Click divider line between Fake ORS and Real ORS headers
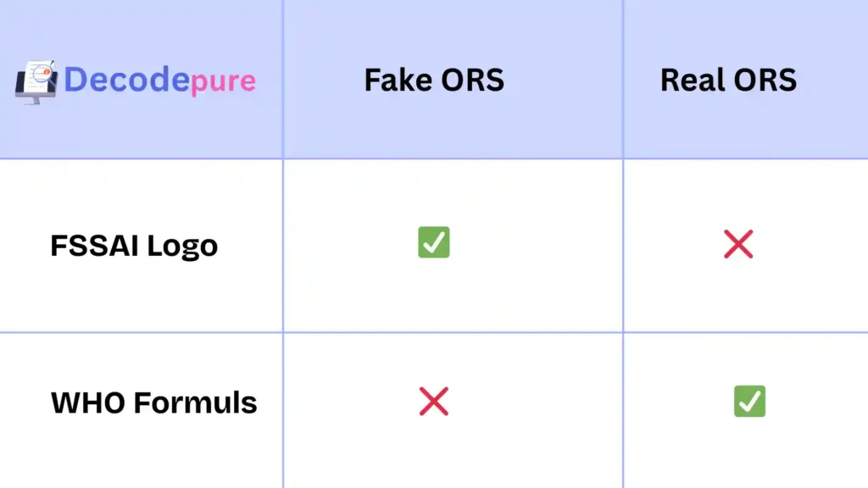This screenshot has height=488, width=868. 623,80
